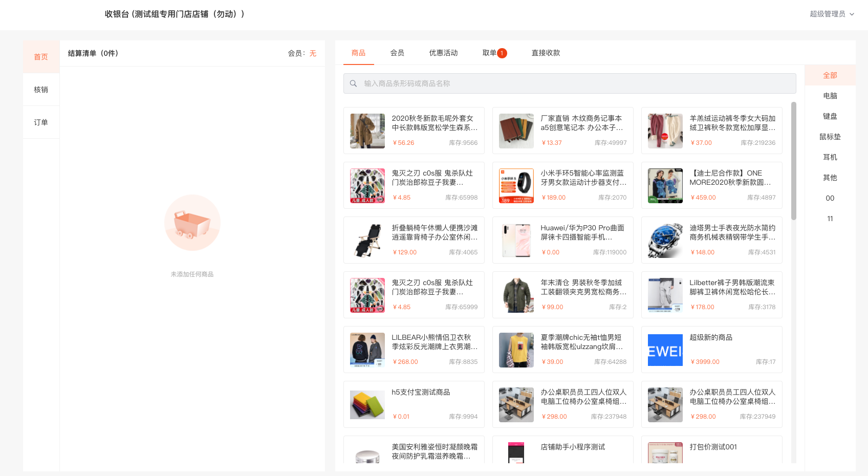
Task: Select the folding recliner chair image
Action: [367, 241]
